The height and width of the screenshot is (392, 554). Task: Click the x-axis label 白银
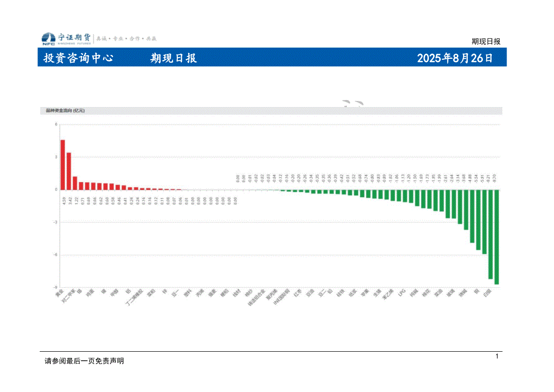coord(487,292)
